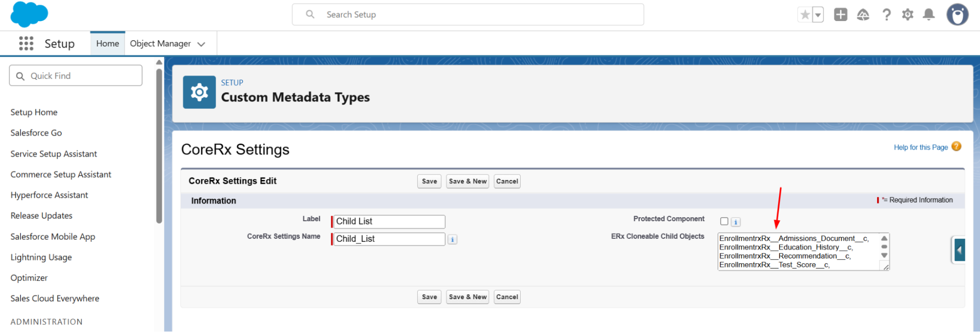980x332 pixels.
Task: Open the Global Actions plus icon
Action: pyautogui.click(x=840, y=15)
